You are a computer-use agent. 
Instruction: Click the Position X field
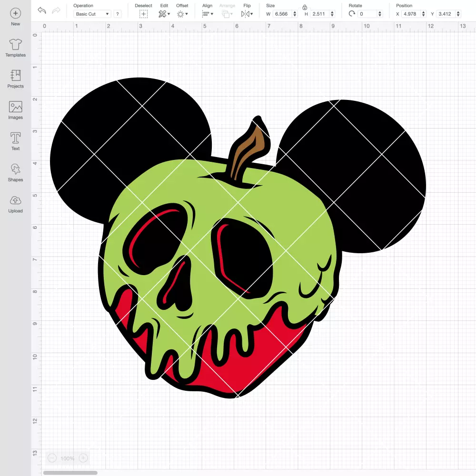pyautogui.click(x=411, y=14)
